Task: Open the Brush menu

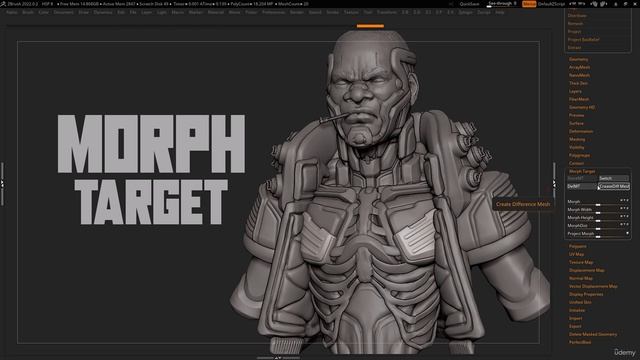Action: [28, 12]
